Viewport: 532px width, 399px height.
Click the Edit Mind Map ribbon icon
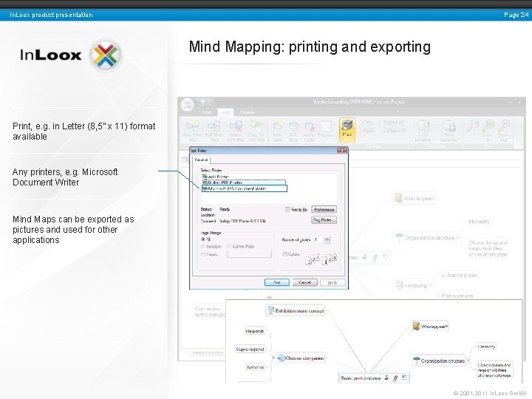tap(214, 131)
